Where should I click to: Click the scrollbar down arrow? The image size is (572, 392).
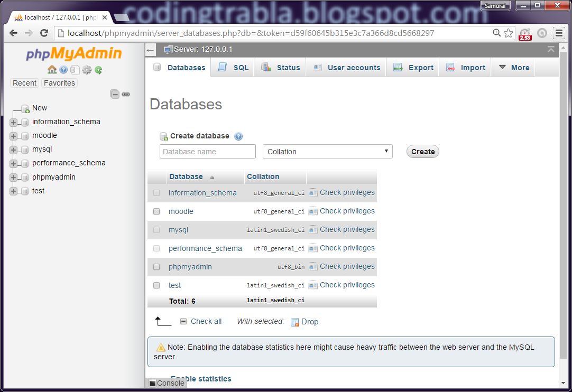click(564, 383)
